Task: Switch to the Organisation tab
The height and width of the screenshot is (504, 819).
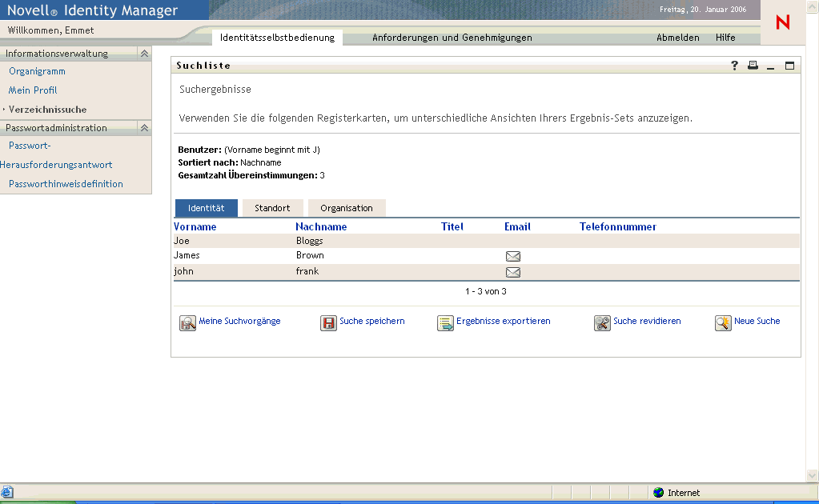Action: pyautogui.click(x=347, y=208)
